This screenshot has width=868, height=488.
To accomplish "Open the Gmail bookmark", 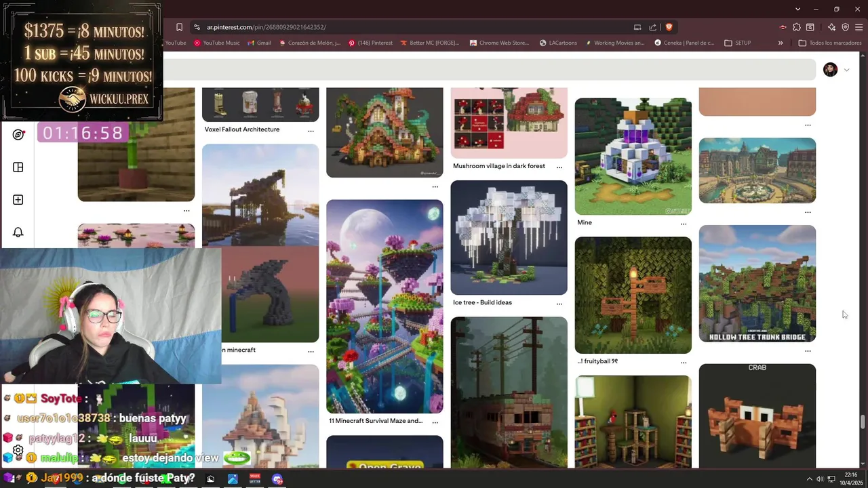I will [258, 43].
